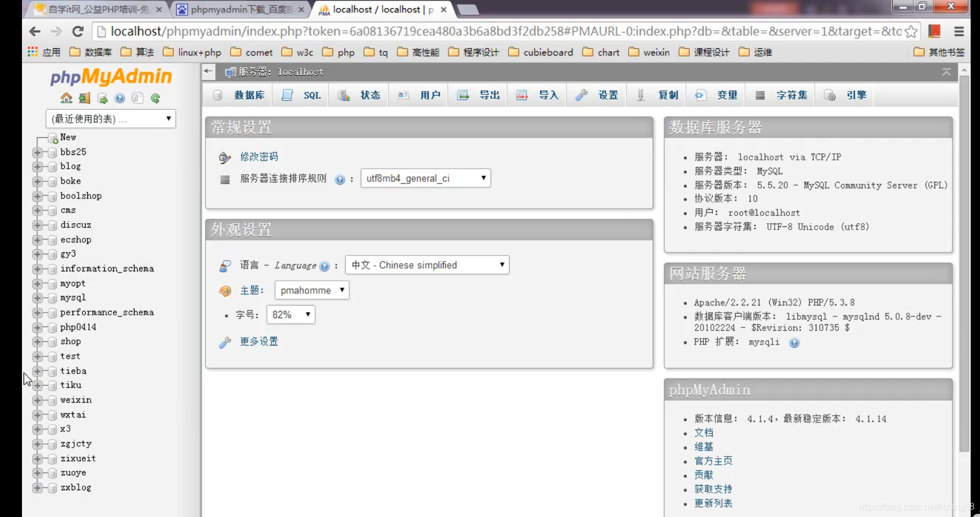Viewport: 980px width, 517px height.
Task: Switch to the phpmyadmin下载 browser tab
Action: tap(242, 9)
